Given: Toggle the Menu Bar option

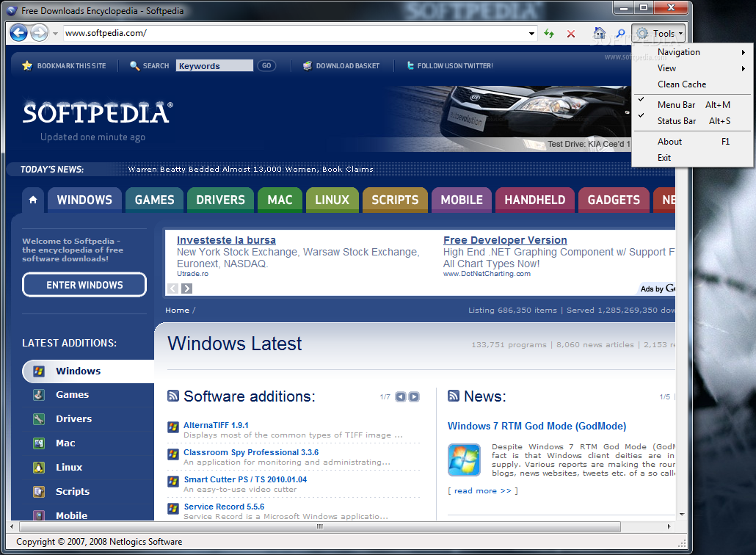Looking at the screenshot, I should (692, 105).
